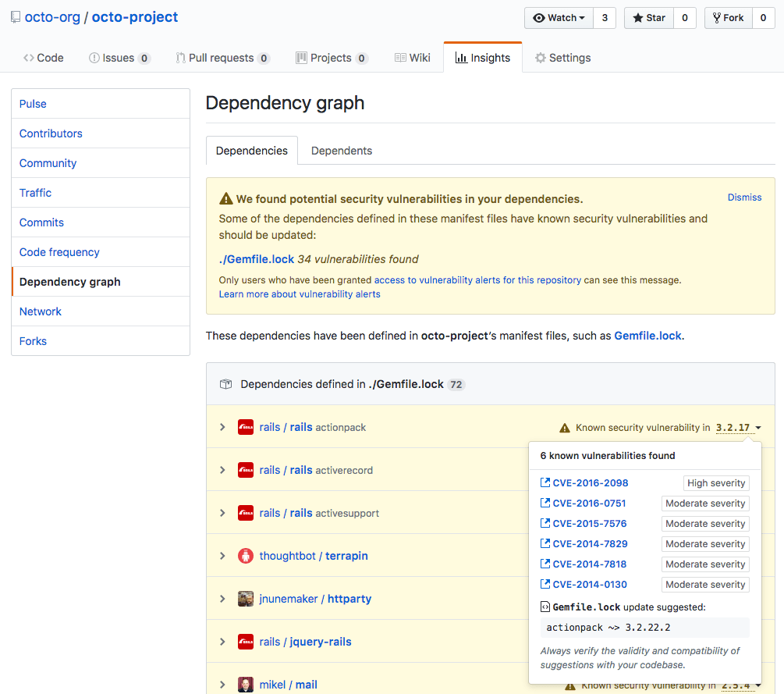Expand the rails jquery-rails dependency row
Screen dimensions: 784x694
(x=222, y=642)
